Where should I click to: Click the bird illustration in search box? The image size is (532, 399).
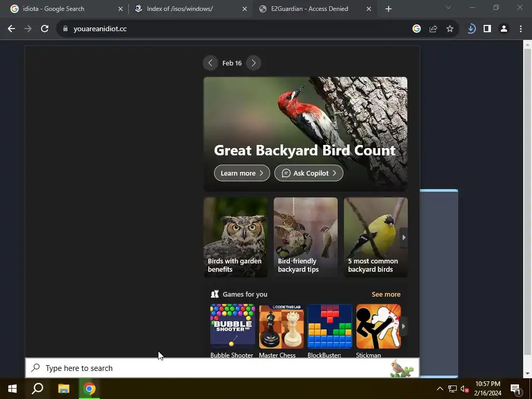[x=402, y=369]
